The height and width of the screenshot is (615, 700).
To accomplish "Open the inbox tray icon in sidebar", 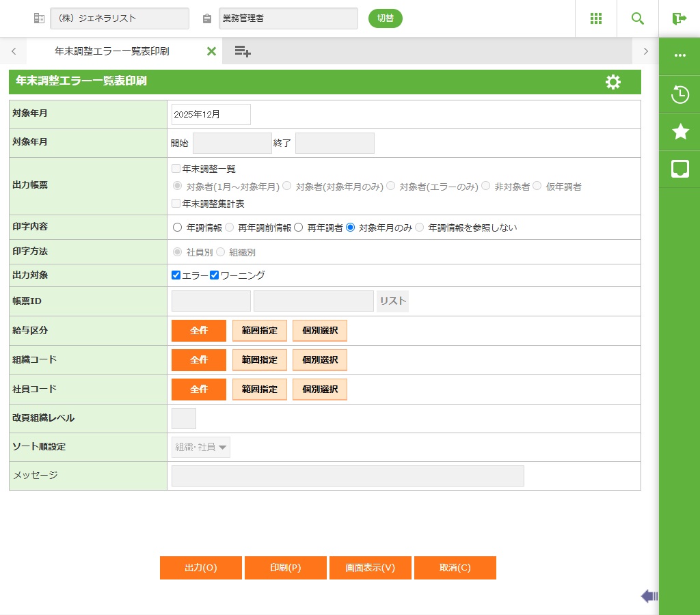I will pos(679,169).
